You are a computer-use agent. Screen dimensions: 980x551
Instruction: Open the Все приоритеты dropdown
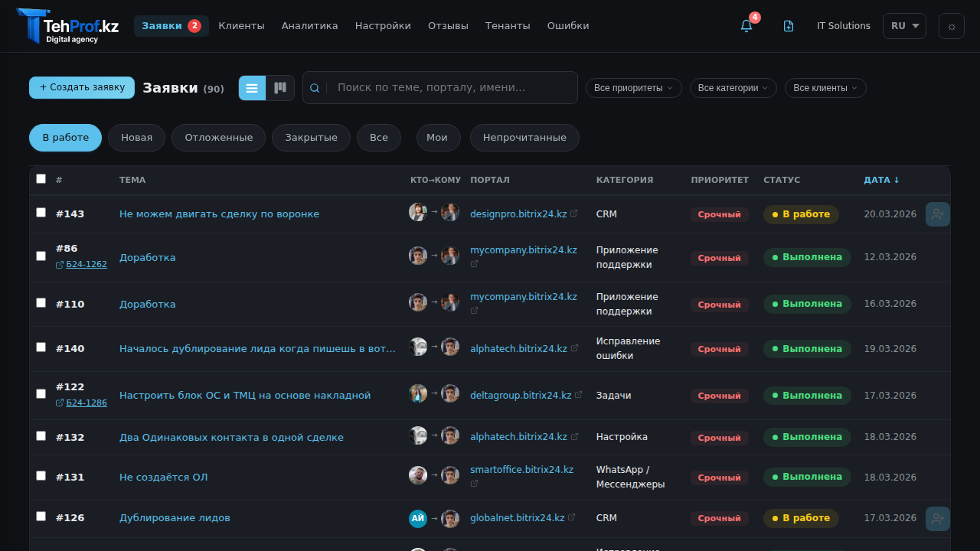pos(633,87)
